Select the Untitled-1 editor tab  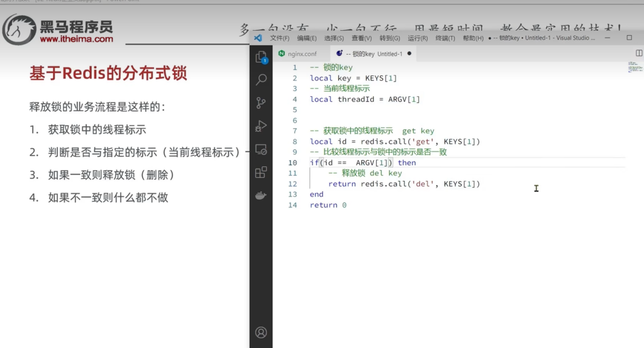tap(372, 54)
